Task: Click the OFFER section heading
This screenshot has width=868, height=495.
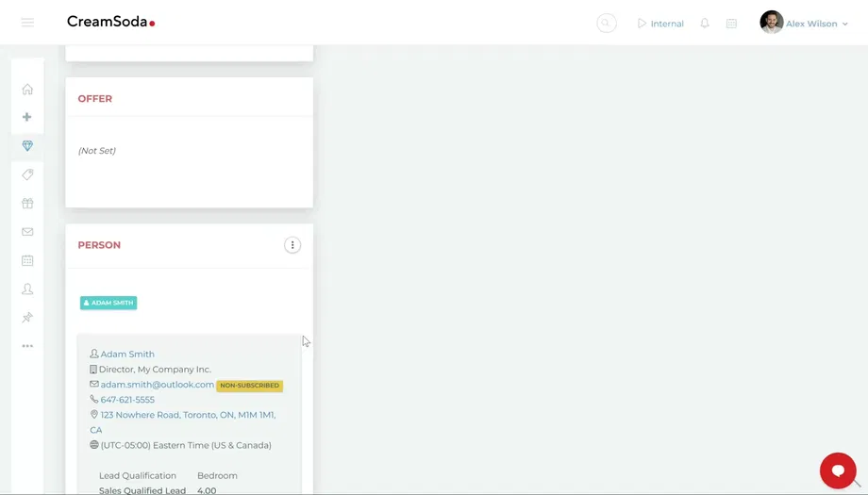Action: coord(94,98)
